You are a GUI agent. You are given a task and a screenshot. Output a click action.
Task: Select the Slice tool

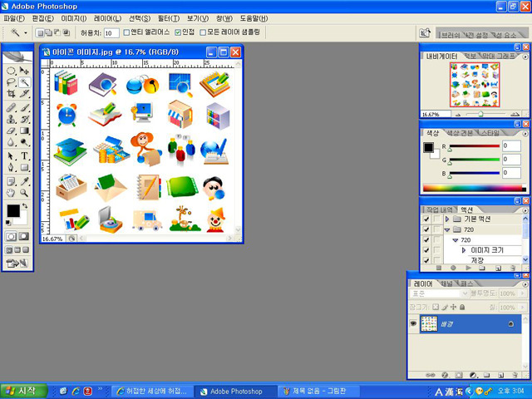(x=24, y=94)
